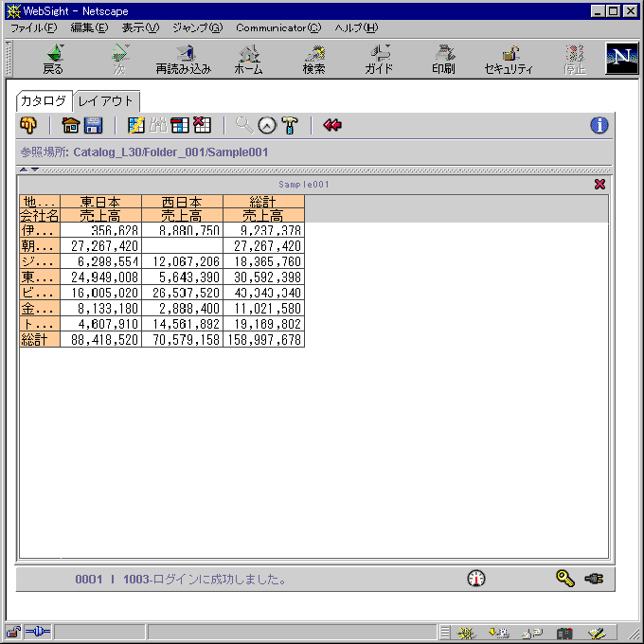
Task: Click the home folder icon in WebSight toolbar
Action: pos(70,125)
